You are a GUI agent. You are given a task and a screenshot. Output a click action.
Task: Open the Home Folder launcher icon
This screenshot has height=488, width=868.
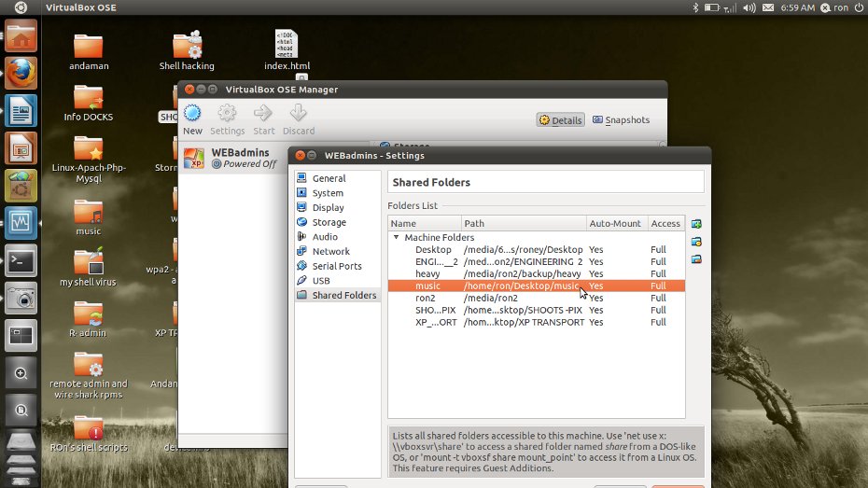21,36
